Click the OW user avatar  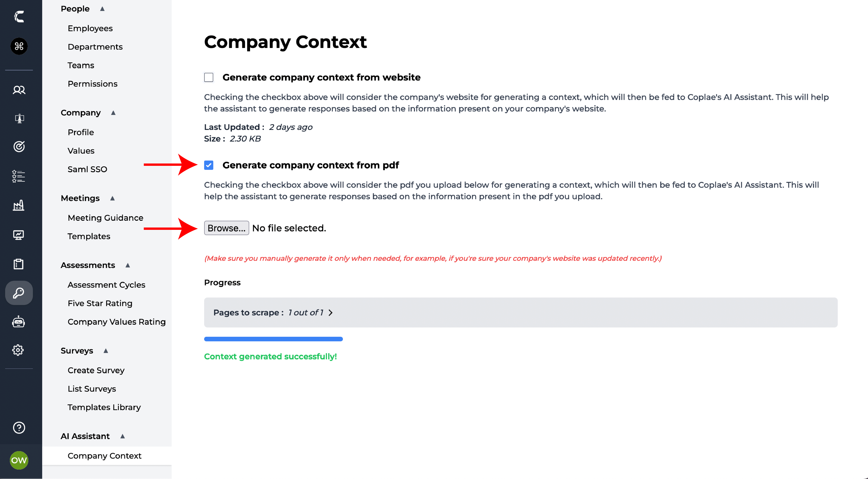point(19,460)
